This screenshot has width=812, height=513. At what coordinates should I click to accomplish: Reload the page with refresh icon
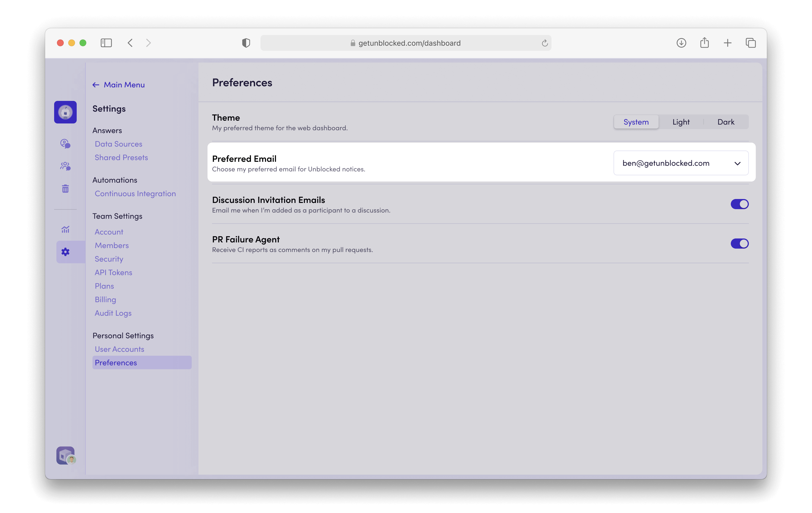coord(545,43)
